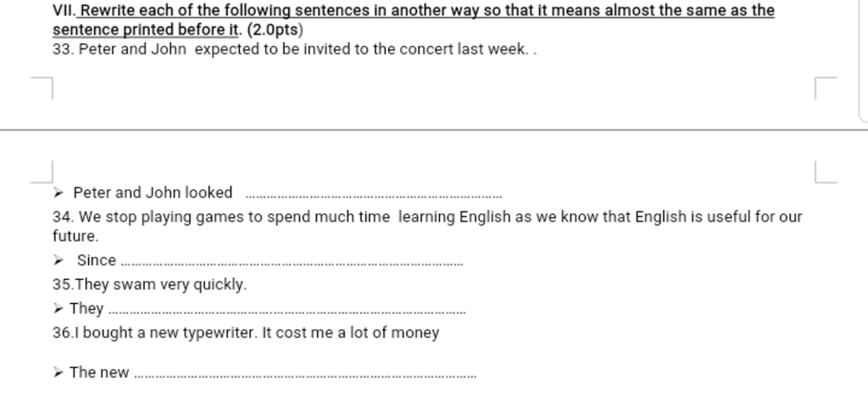The width and height of the screenshot is (868, 409).
Task: Click the arrow bullet before "Since"
Action: click(x=59, y=260)
